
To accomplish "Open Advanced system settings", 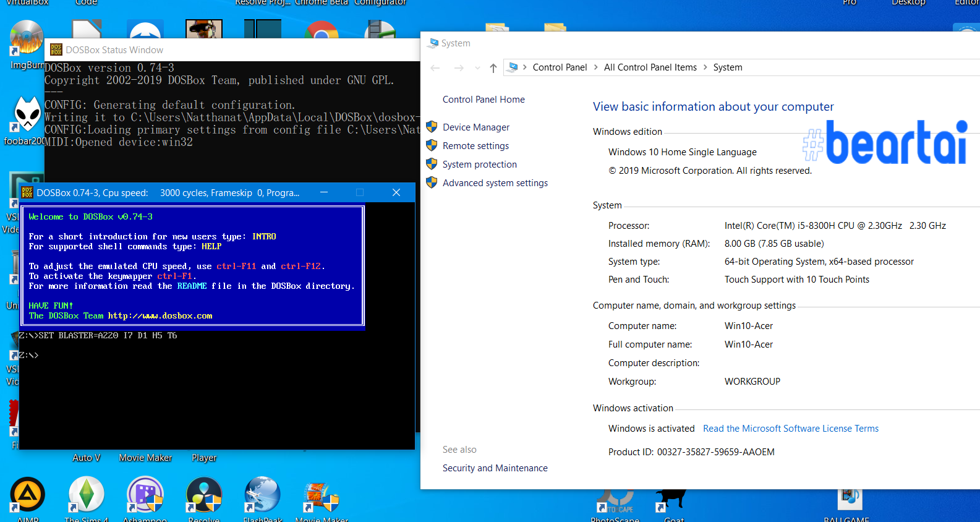I will pyautogui.click(x=495, y=183).
